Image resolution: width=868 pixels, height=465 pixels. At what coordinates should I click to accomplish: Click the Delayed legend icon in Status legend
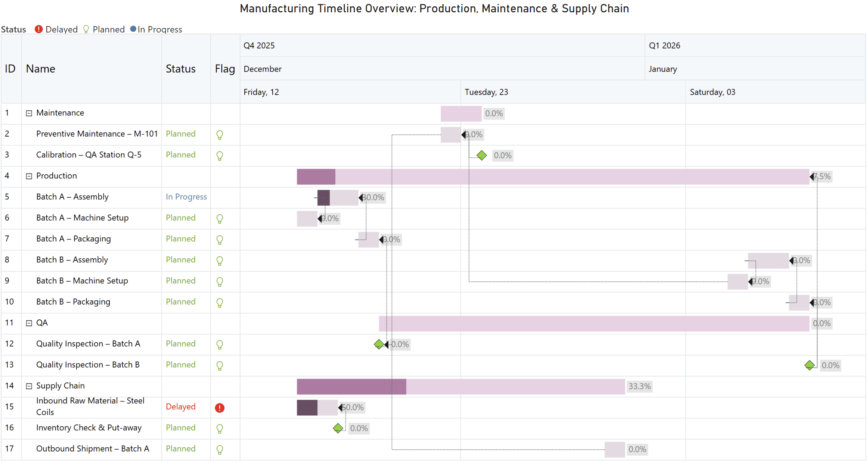38,29
